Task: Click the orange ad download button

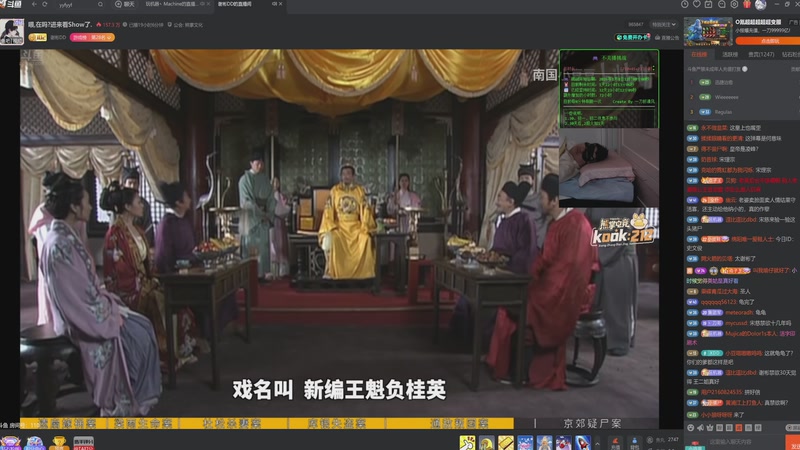Action: 769,41
